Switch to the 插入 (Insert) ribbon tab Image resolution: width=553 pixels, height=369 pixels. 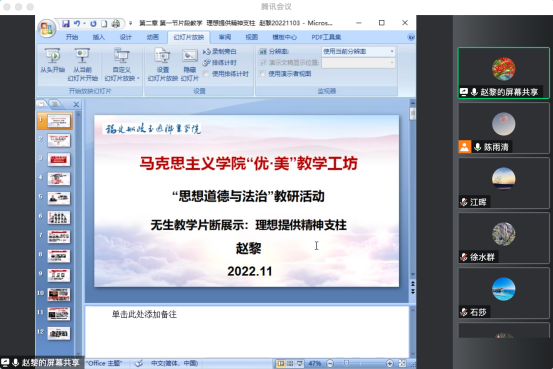point(99,37)
